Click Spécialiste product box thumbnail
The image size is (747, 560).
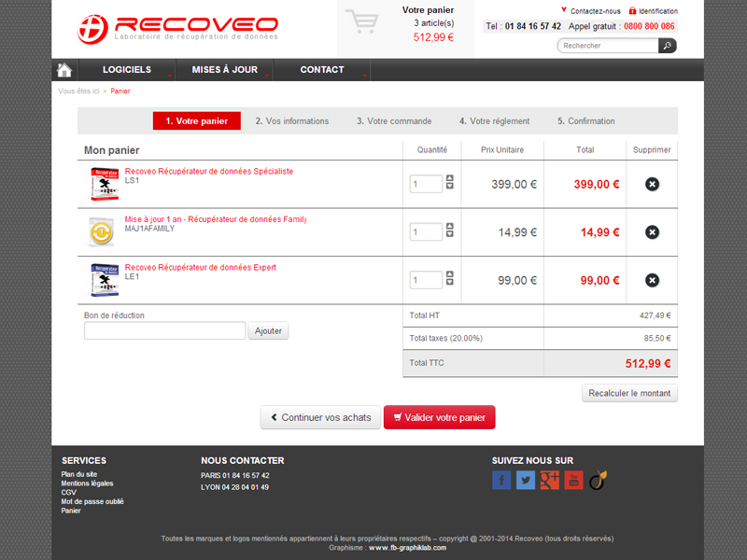[105, 184]
